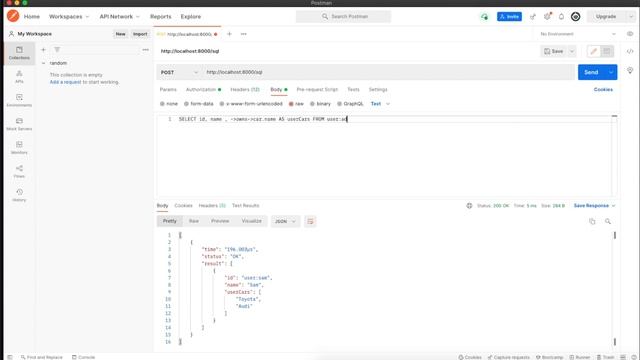Click the Add a request link
Image resolution: width=640 pixels, height=360 pixels.
tap(65, 82)
